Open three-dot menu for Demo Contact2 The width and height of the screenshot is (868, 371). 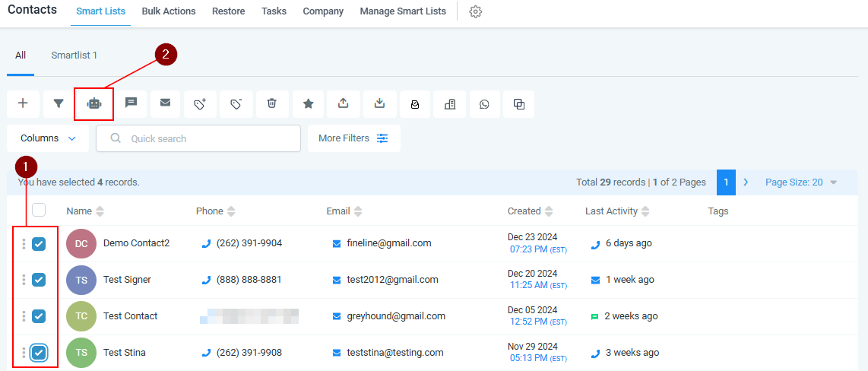24,243
